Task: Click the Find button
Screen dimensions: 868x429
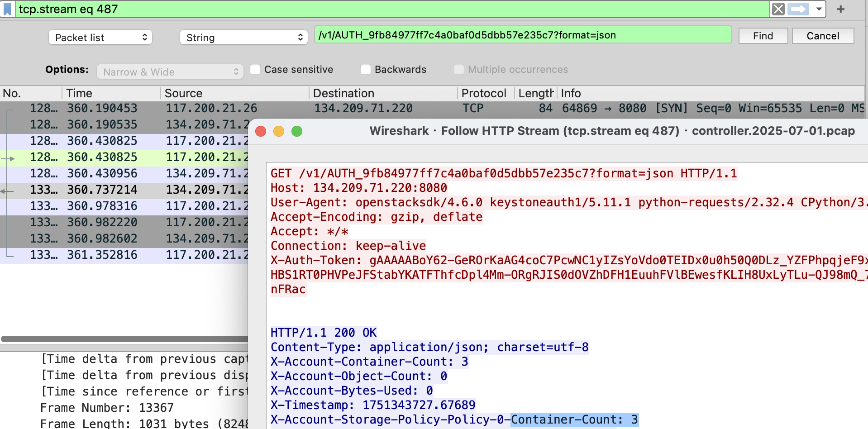Action: (763, 36)
